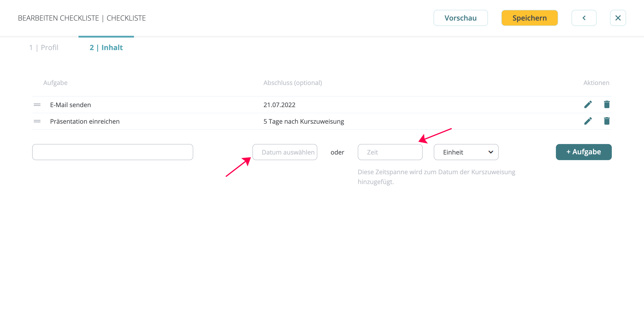Grab the drag handle for Präsentation einreichen
Viewport: 644px width, 318px height.
pyautogui.click(x=37, y=121)
